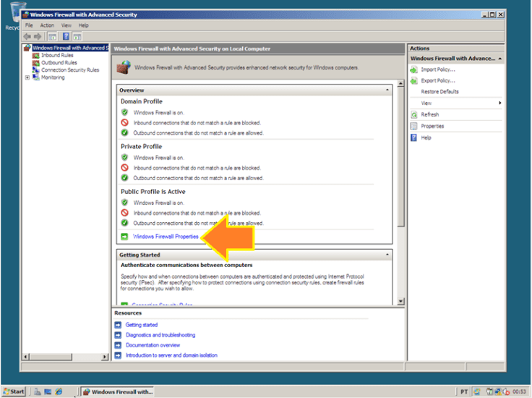Open Diagnostics and troubleshooting link
Screen dimensions: 532x398
[x=160, y=335]
